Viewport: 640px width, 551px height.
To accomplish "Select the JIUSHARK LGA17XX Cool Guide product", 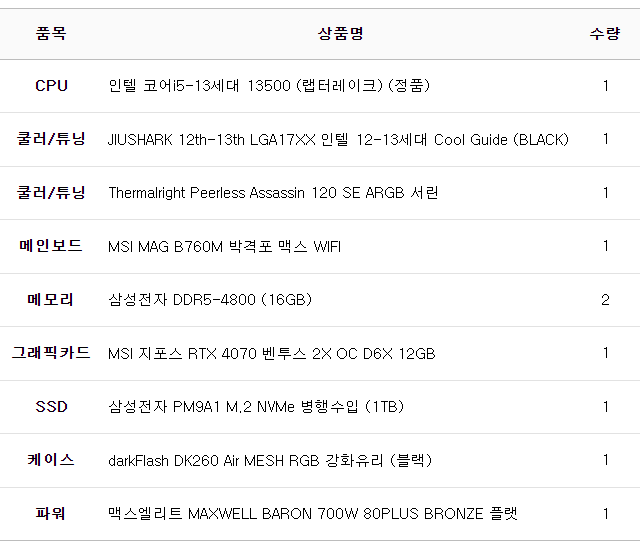I will pos(338,140).
